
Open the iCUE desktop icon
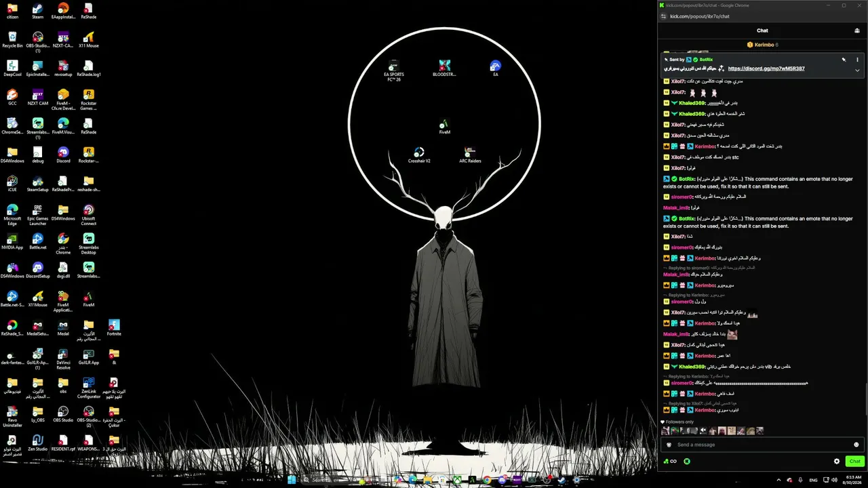click(12, 184)
